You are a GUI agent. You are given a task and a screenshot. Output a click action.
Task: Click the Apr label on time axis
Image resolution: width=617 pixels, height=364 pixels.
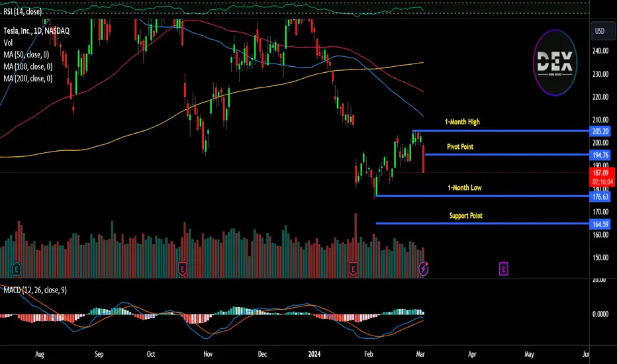point(472,354)
